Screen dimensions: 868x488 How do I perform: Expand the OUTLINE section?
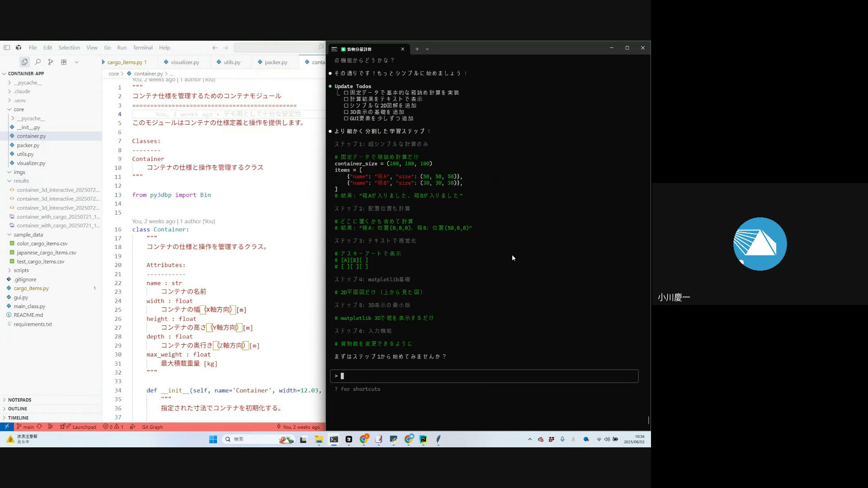pyautogui.click(x=18, y=408)
